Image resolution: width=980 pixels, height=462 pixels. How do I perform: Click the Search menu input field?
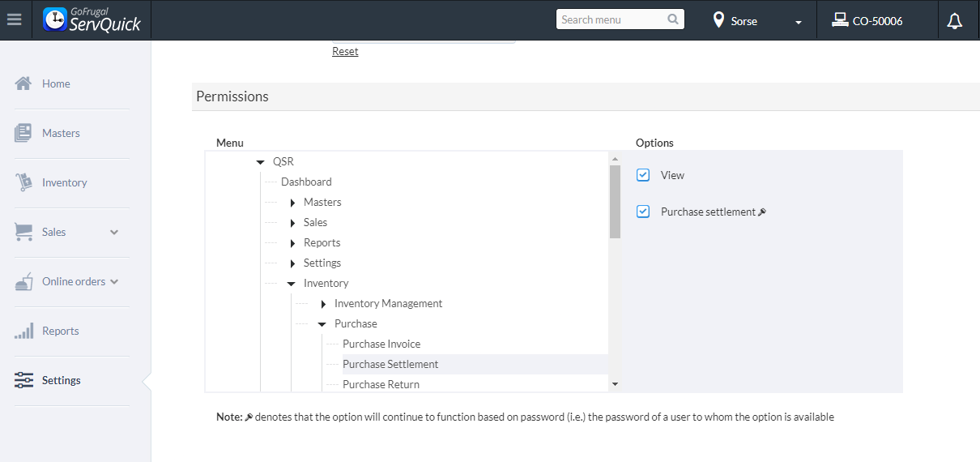coord(611,19)
